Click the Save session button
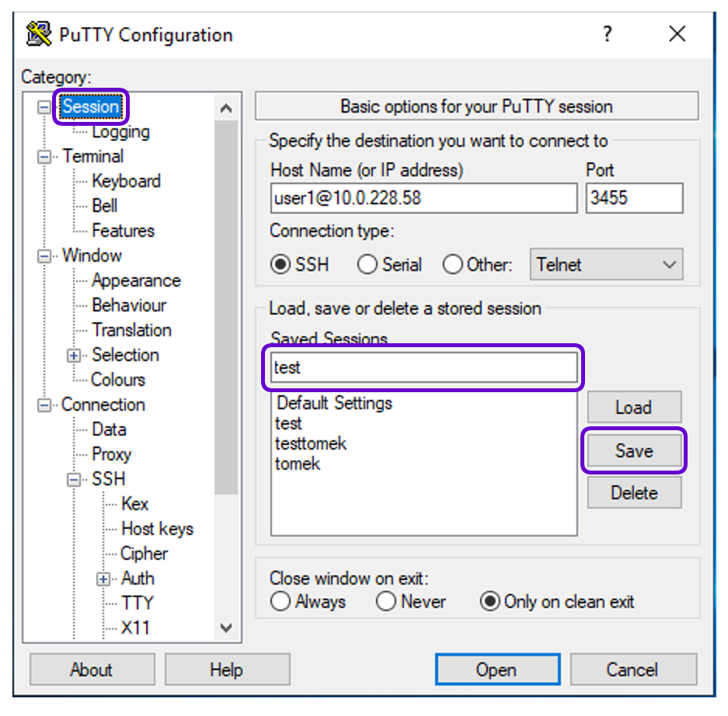The image size is (728, 716). [x=634, y=451]
